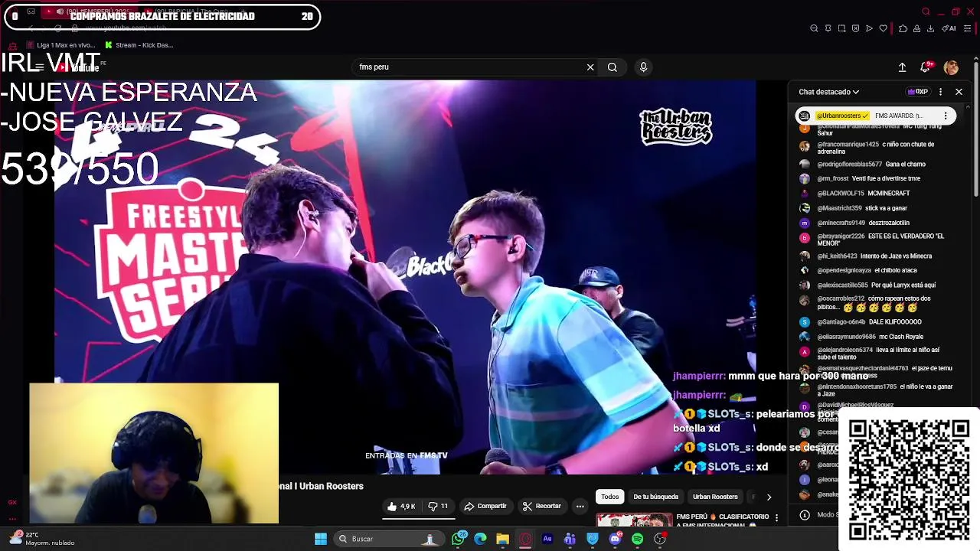
Task: Dislike the video showing 11 dislikes
Action: point(438,507)
